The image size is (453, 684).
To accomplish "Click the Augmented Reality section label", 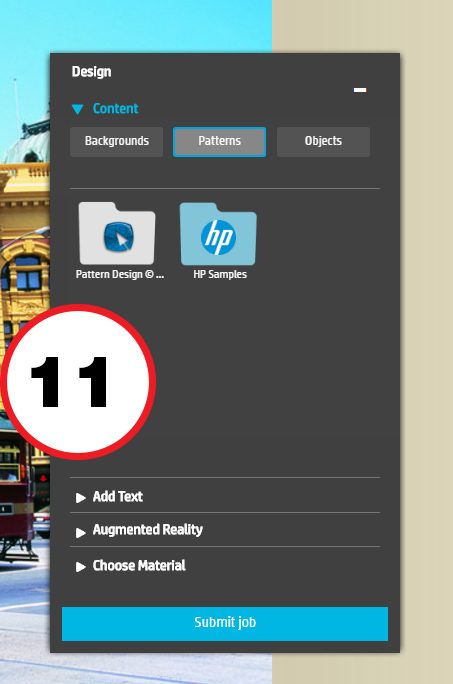I will [x=148, y=530].
